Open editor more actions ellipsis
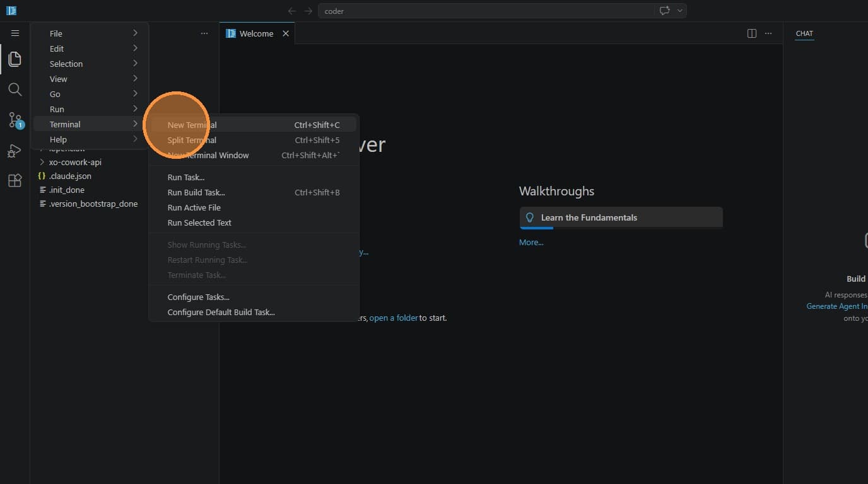The height and width of the screenshot is (484, 868). tap(768, 33)
